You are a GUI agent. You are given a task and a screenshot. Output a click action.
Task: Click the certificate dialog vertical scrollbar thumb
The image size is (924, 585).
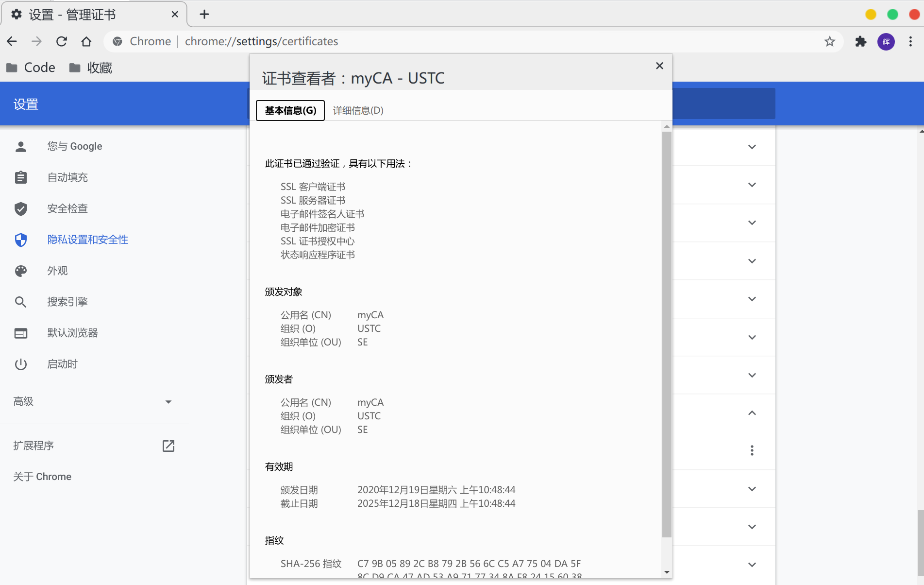[x=667, y=334]
